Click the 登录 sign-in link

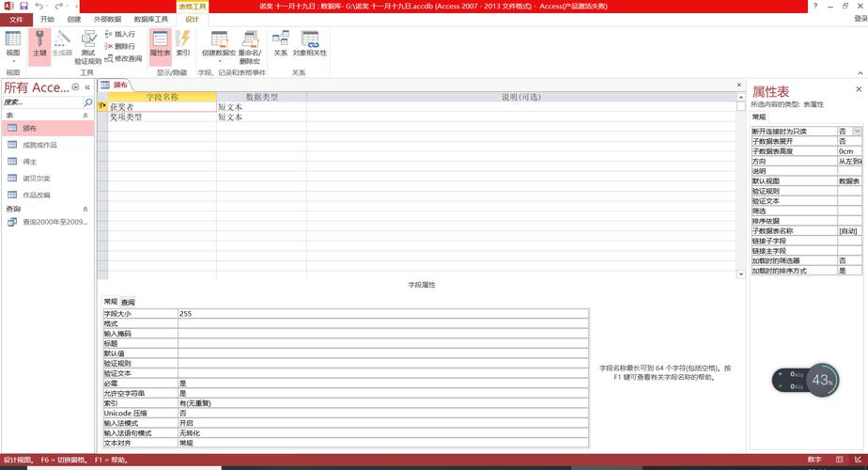point(860,19)
